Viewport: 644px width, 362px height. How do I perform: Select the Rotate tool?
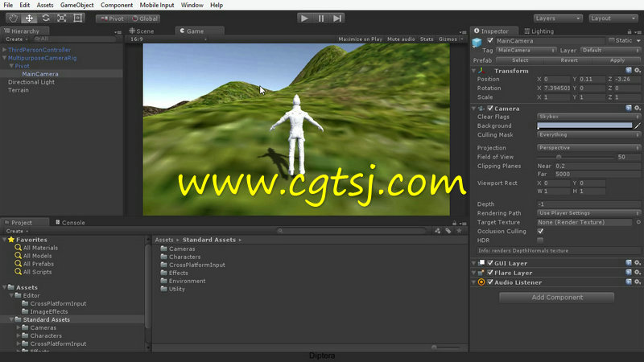click(46, 18)
